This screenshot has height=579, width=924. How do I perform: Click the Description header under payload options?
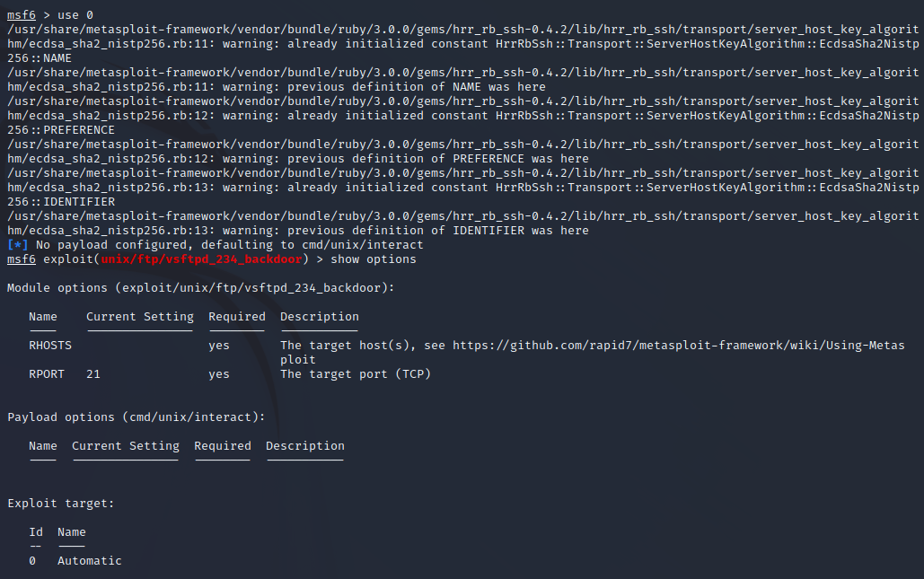[x=305, y=446]
